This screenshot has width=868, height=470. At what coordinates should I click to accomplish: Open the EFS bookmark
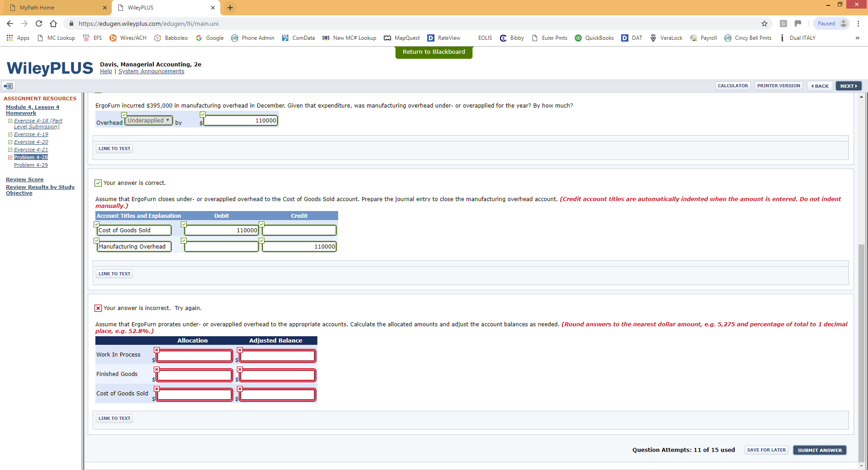click(x=93, y=38)
